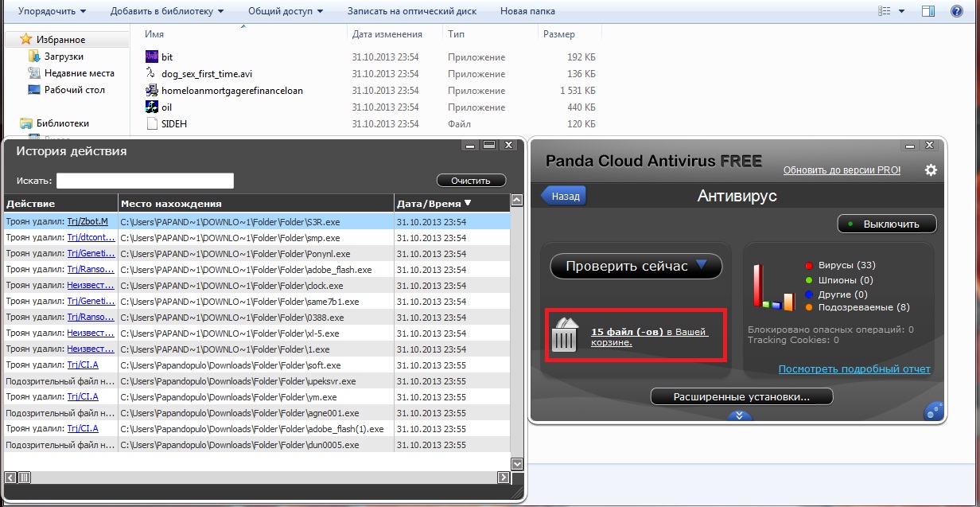
Task: Select the row with 0388.exe path
Action: tap(257, 317)
